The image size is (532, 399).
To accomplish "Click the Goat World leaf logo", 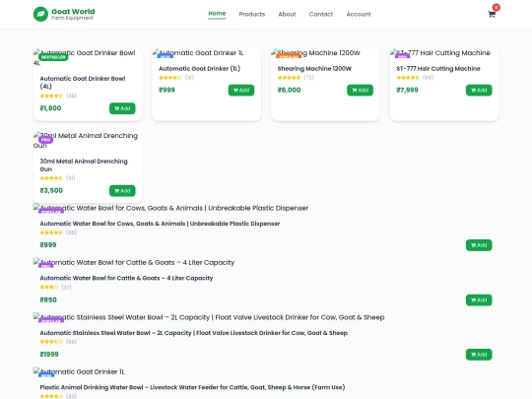I will 40,14.
